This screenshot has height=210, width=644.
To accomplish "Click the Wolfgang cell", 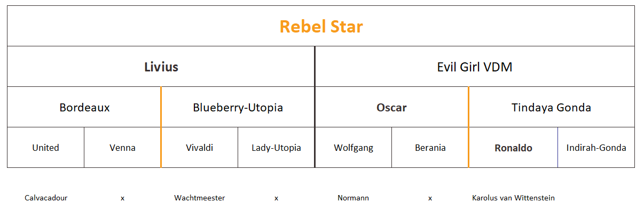I will tap(353, 148).
